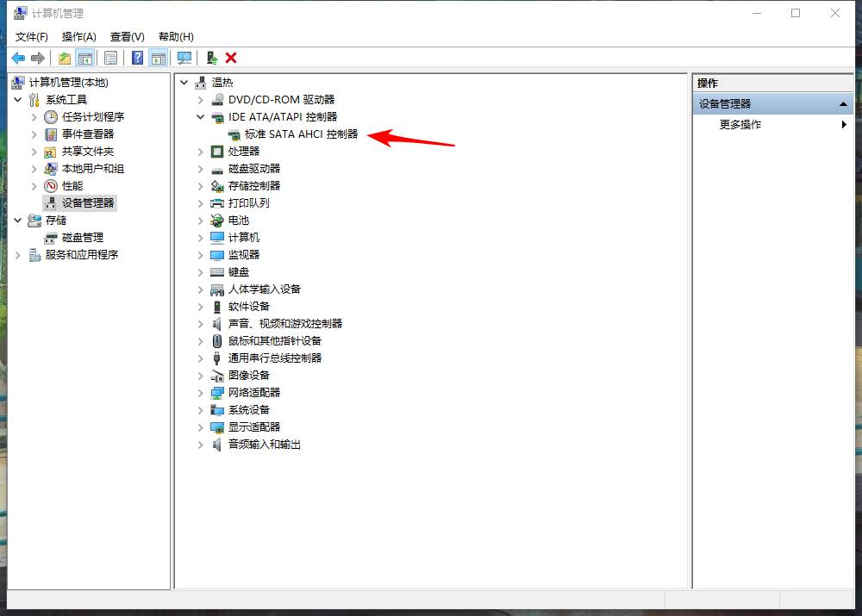Image resolution: width=862 pixels, height=616 pixels.
Task: Click the Forward navigation arrow
Action: (38, 58)
